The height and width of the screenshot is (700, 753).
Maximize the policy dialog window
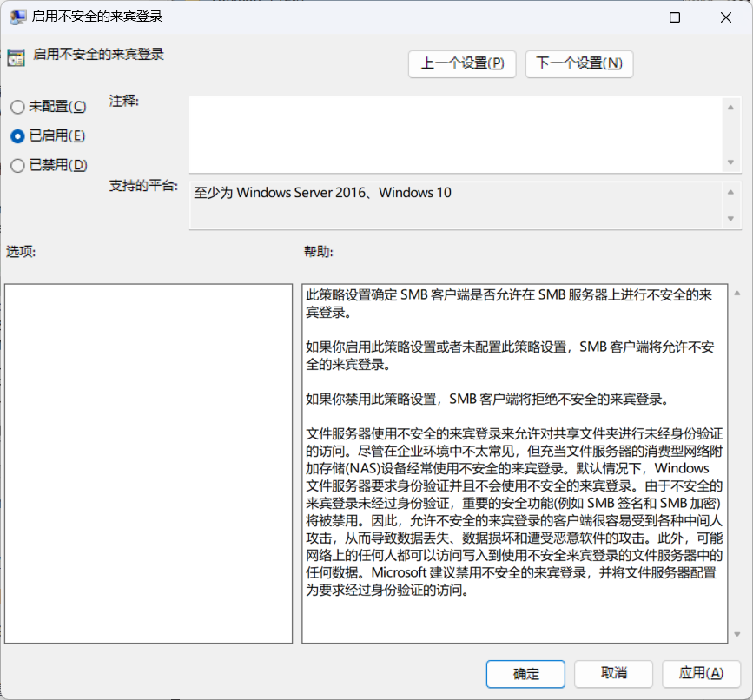click(675, 17)
